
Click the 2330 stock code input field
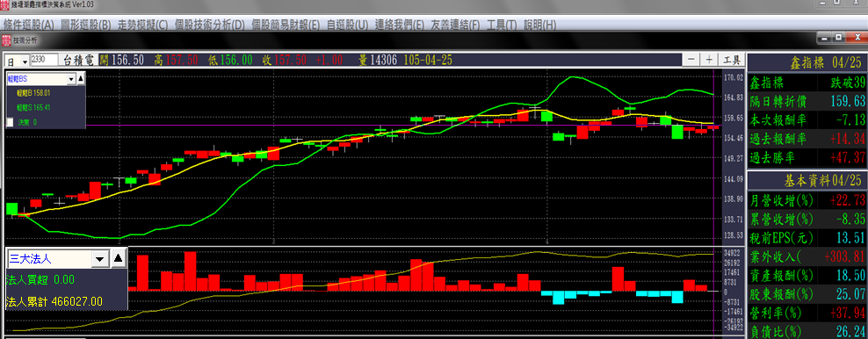click(x=45, y=59)
